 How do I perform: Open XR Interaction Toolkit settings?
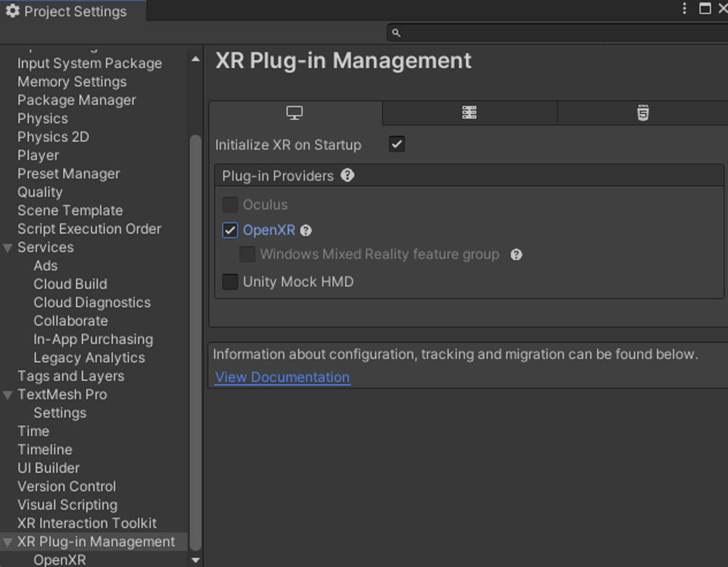click(87, 523)
